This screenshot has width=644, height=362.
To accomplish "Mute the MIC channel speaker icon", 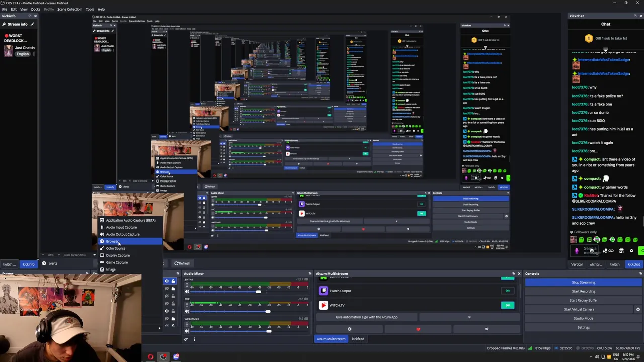I will [x=187, y=311].
